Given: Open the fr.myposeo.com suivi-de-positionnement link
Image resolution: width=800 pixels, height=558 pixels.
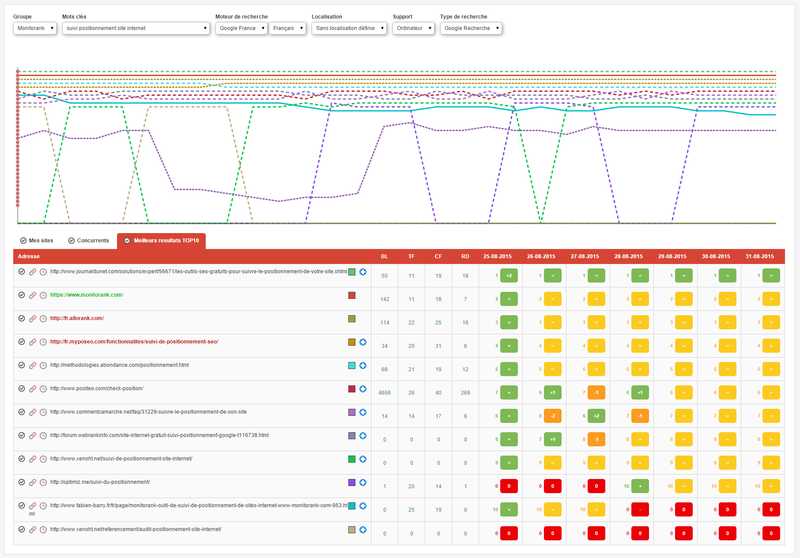Looking at the screenshot, I should pos(134,342).
